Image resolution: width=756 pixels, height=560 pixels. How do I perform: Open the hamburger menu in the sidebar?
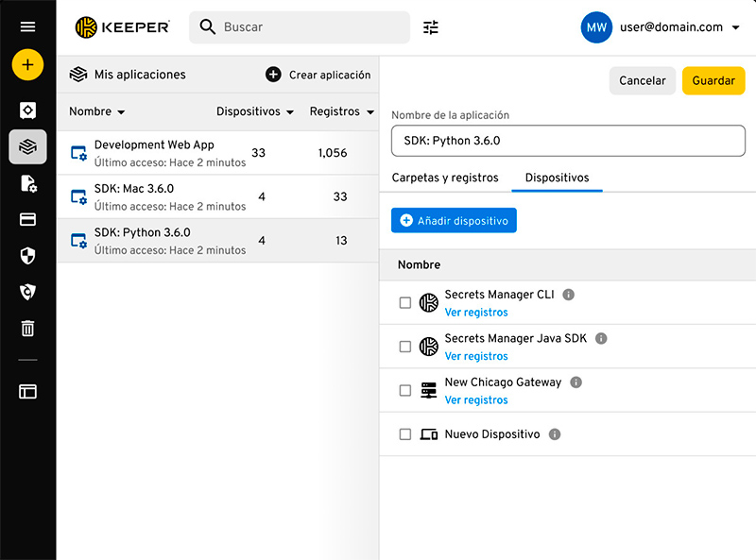27,27
